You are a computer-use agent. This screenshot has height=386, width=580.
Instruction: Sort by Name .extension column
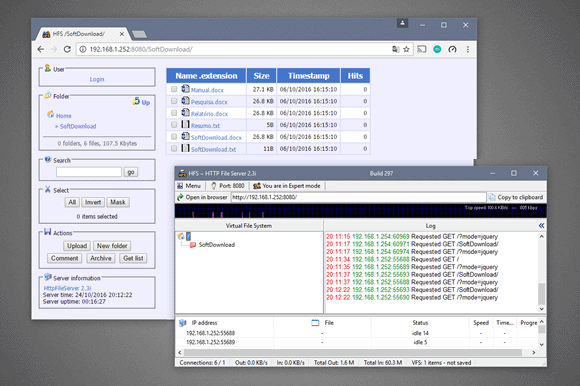(x=206, y=76)
